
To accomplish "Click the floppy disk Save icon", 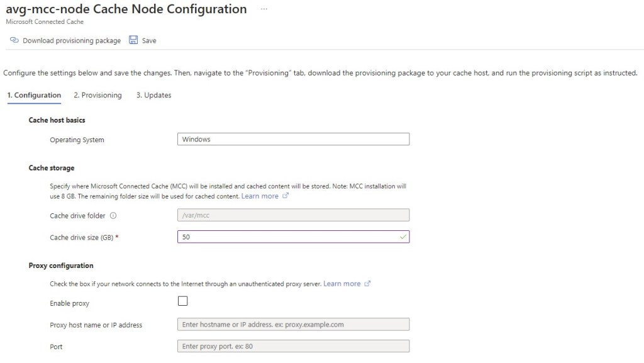I will (133, 40).
